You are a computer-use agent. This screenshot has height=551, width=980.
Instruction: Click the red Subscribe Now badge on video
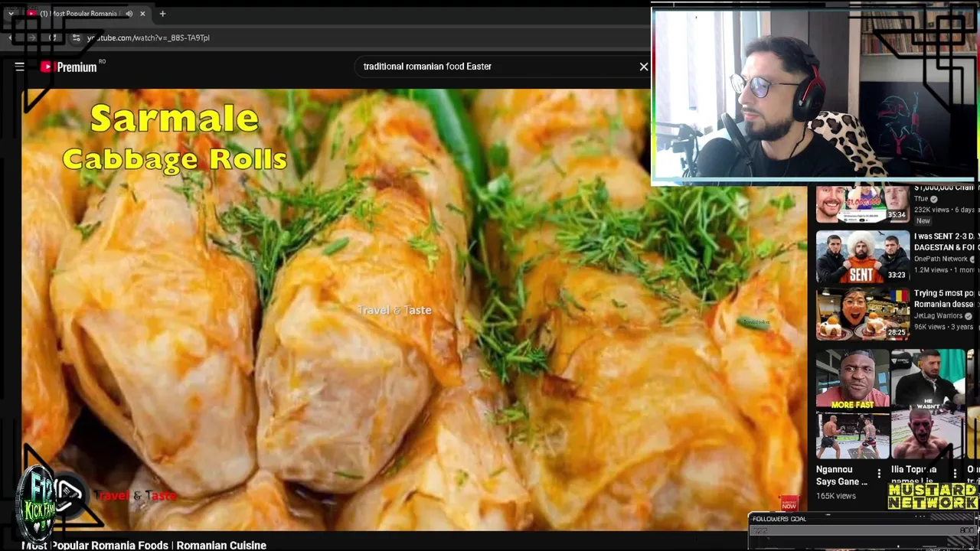pos(789,504)
